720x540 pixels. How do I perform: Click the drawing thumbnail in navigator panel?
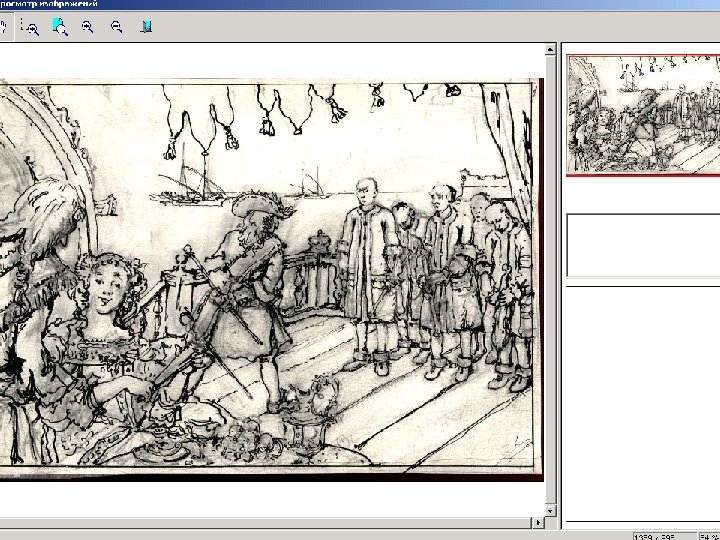[643, 115]
